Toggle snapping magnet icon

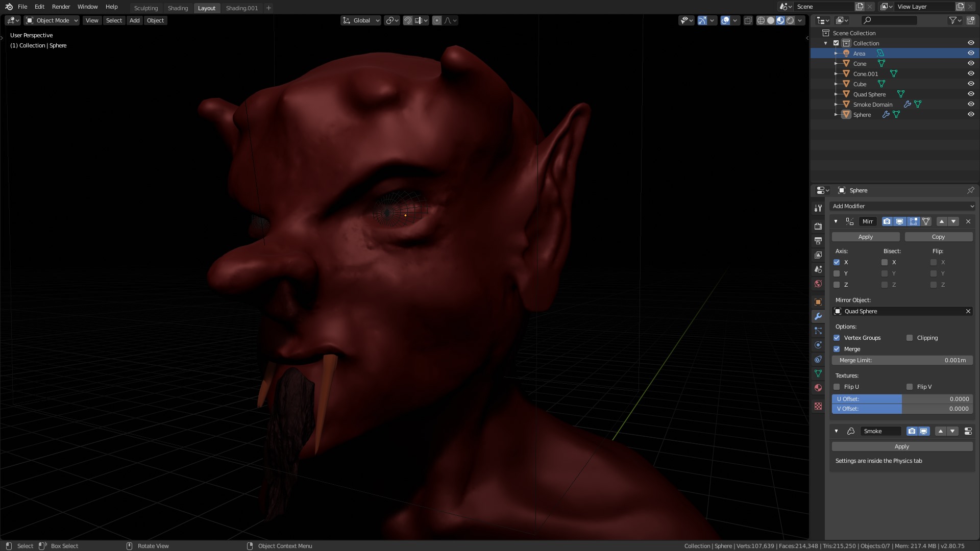click(x=408, y=20)
